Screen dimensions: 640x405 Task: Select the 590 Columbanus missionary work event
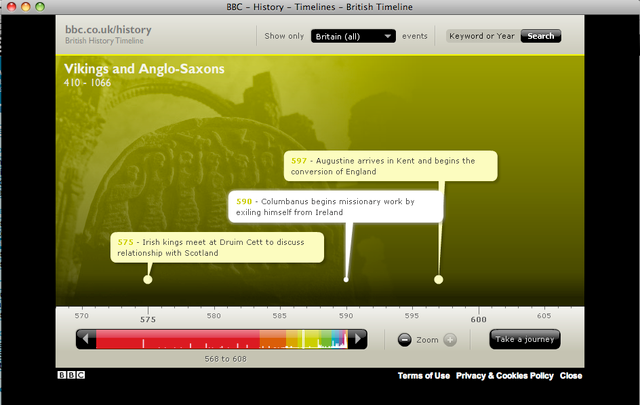click(x=336, y=207)
